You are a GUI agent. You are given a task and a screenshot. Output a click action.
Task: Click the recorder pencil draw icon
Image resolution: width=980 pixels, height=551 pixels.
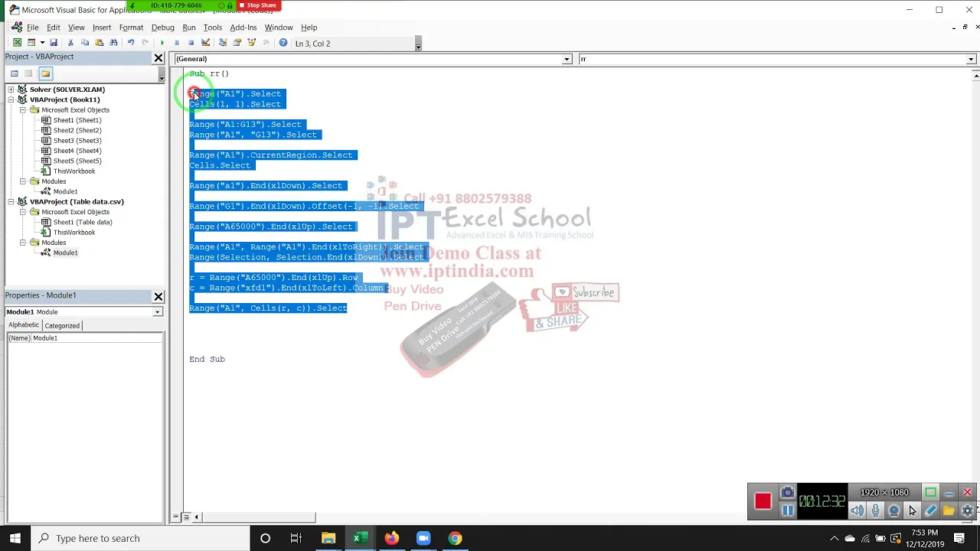click(x=930, y=510)
